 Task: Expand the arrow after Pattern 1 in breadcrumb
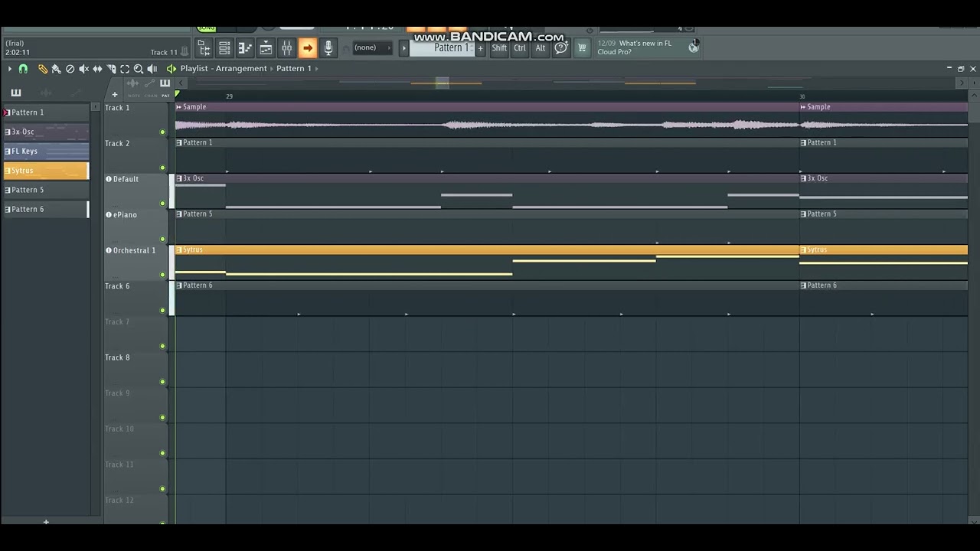316,69
